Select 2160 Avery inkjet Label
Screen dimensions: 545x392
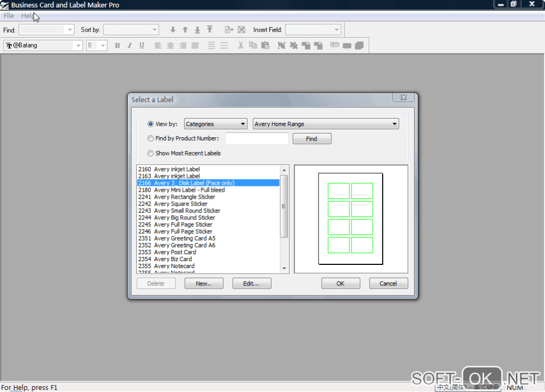point(208,169)
